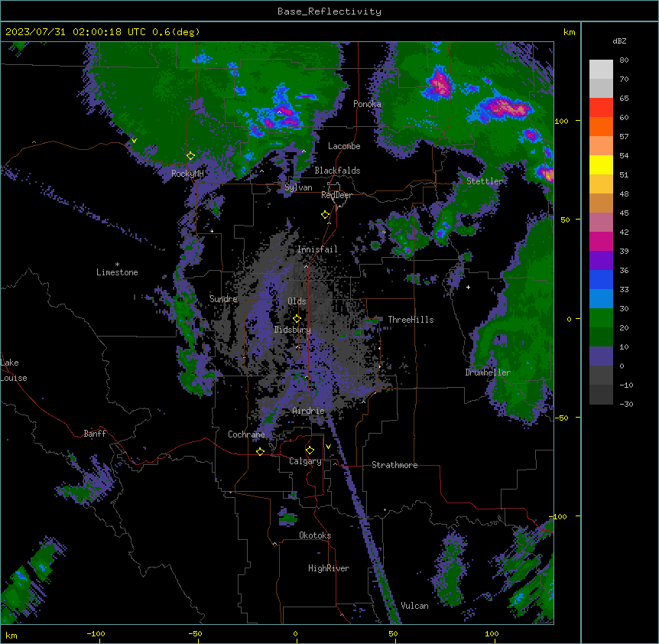This screenshot has height=644, width=659.
Task: Select the purple swatch between 39 and 36
Action: tap(601, 261)
